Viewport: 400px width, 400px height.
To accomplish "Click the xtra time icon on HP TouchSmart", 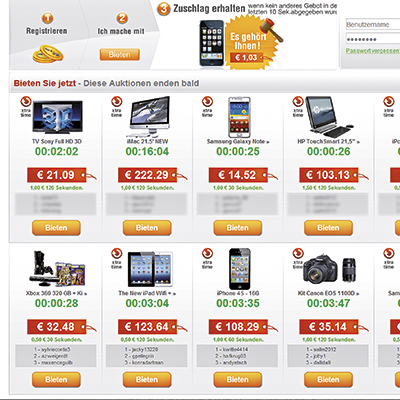I will (298, 107).
